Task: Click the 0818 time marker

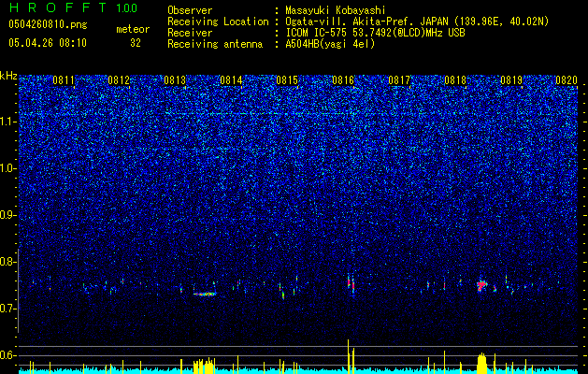Action: click(455, 80)
